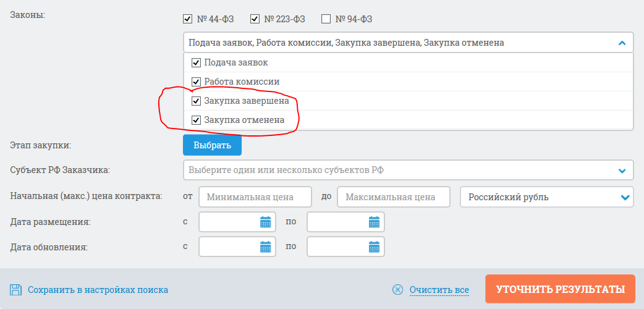Viewport: 644px width, 309px height.
Task: Click calendar icon for 'Дата размещения' start date
Action: click(266, 222)
